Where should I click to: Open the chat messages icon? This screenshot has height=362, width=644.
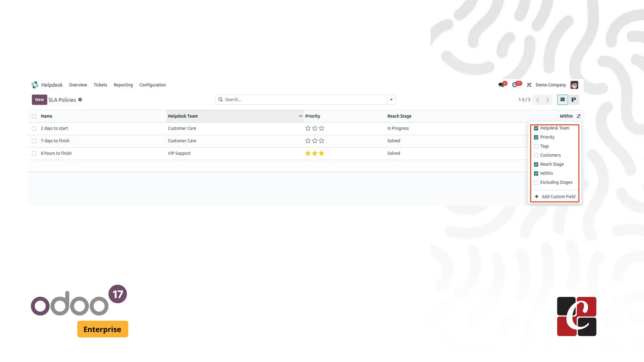point(501,85)
